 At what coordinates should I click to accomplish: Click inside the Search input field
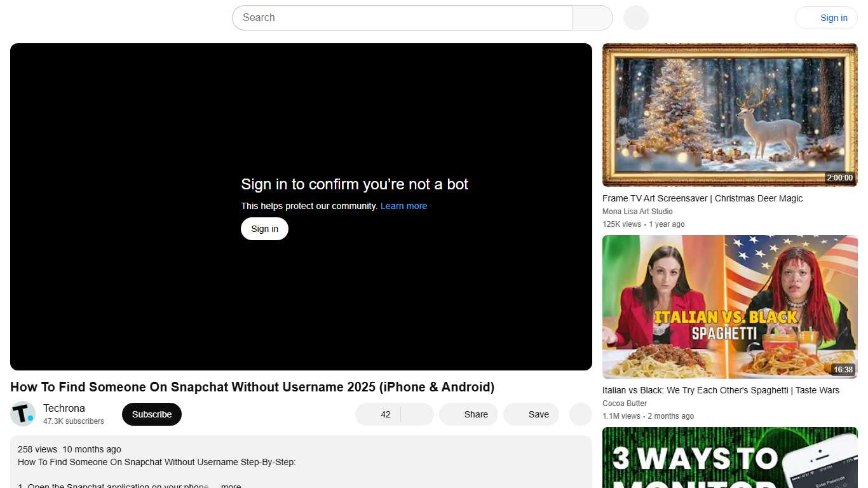(400, 18)
